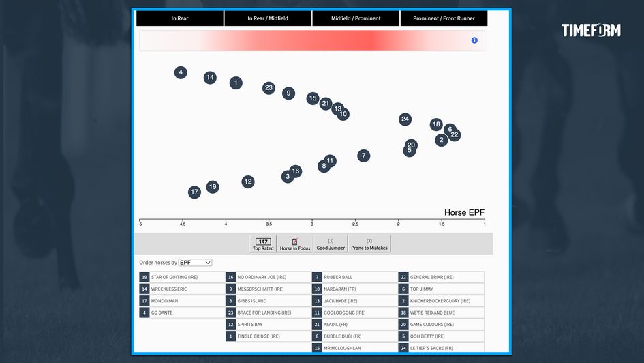Click horse marker 18 on the chart

[x=436, y=124]
